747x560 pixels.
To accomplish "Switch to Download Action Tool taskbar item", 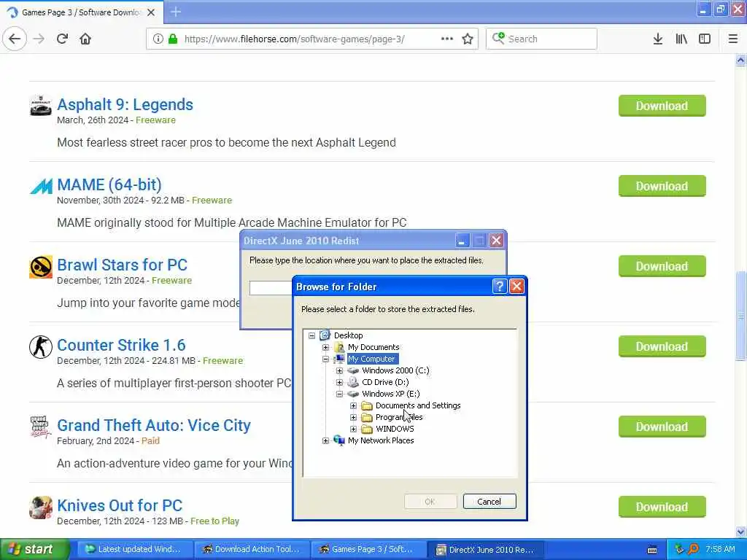I will coord(251,550).
